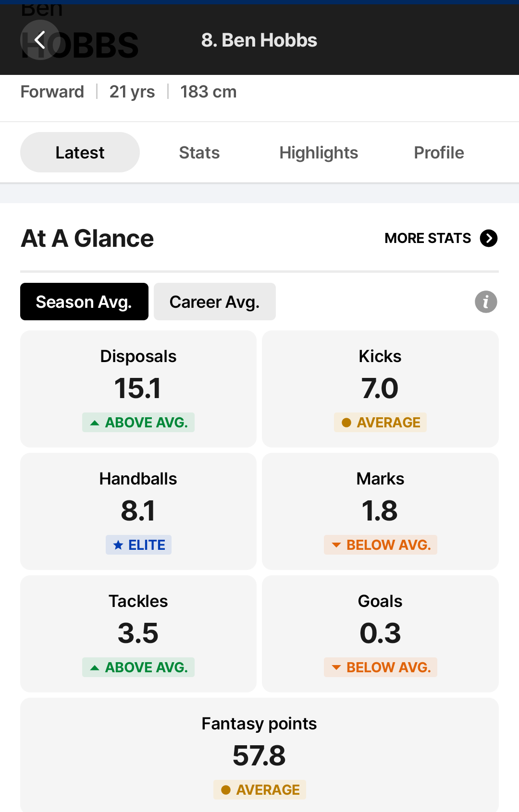Select the Season Avg. toggle
The image size is (519, 812).
pyautogui.click(x=84, y=302)
